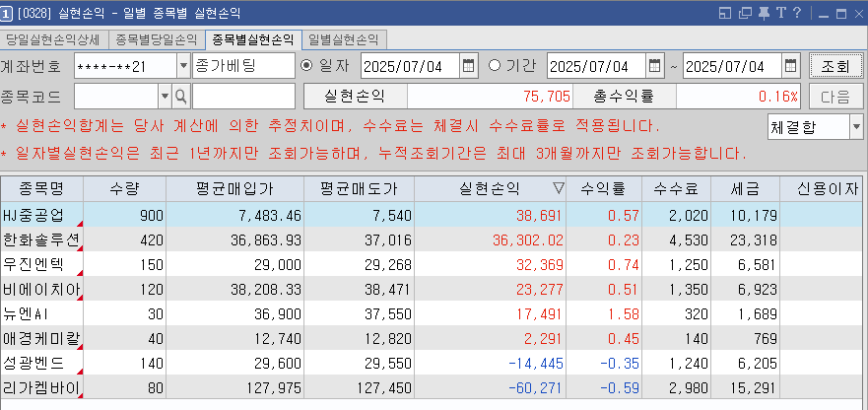Open calendar for the period start date
The image size is (868, 410).
coord(654,66)
